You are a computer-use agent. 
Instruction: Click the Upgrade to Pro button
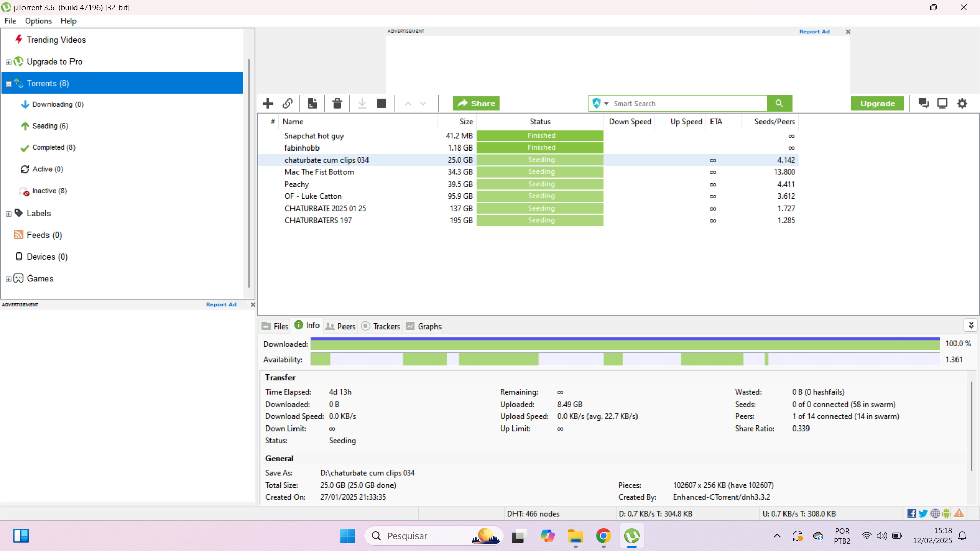click(55, 61)
